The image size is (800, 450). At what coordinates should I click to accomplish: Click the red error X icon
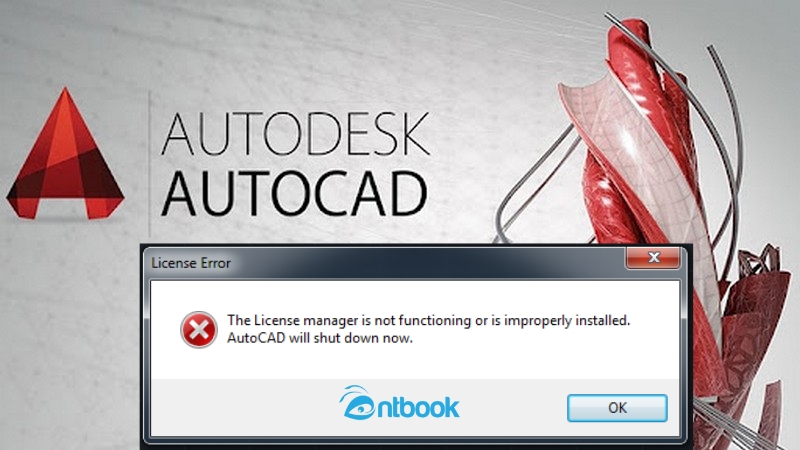pyautogui.click(x=199, y=330)
